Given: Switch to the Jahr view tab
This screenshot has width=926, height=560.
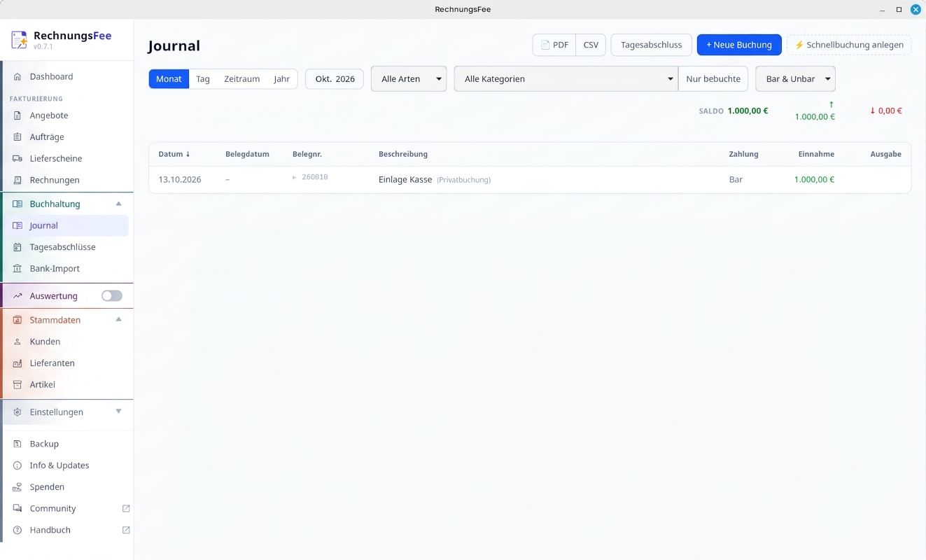Looking at the screenshot, I should click(x=282, y=79).
